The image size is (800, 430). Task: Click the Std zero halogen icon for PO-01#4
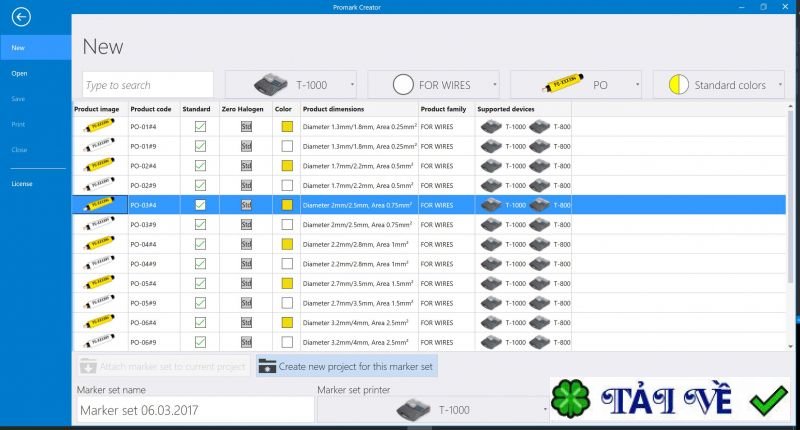(246, 127)
